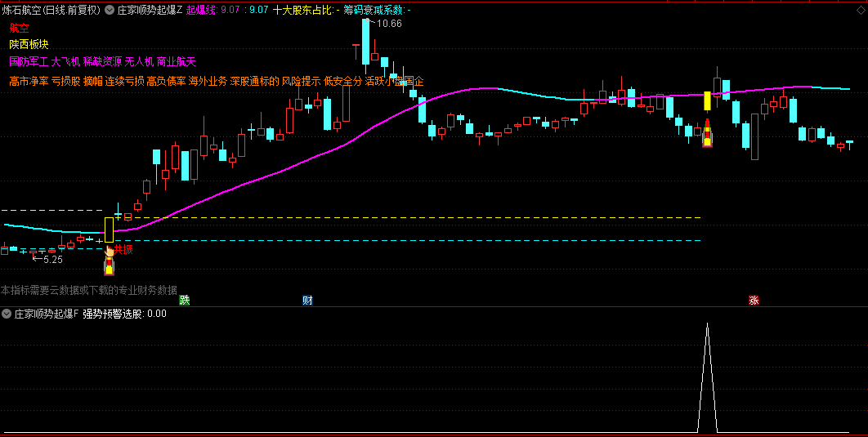Screen dimensions: 868x437
Task: Click the 强势预警选股: 0.00 readout
Action: click(124, 314)
